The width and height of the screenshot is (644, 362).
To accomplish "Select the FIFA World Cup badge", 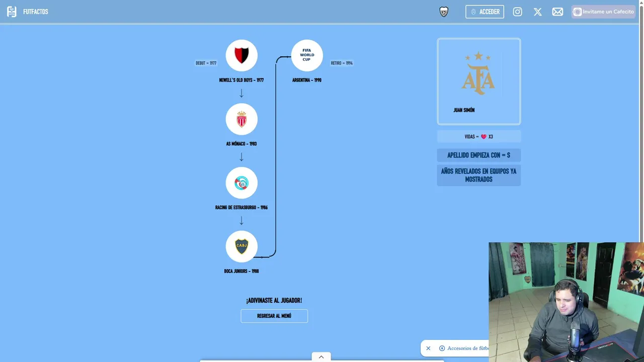I will coord(307,55).
